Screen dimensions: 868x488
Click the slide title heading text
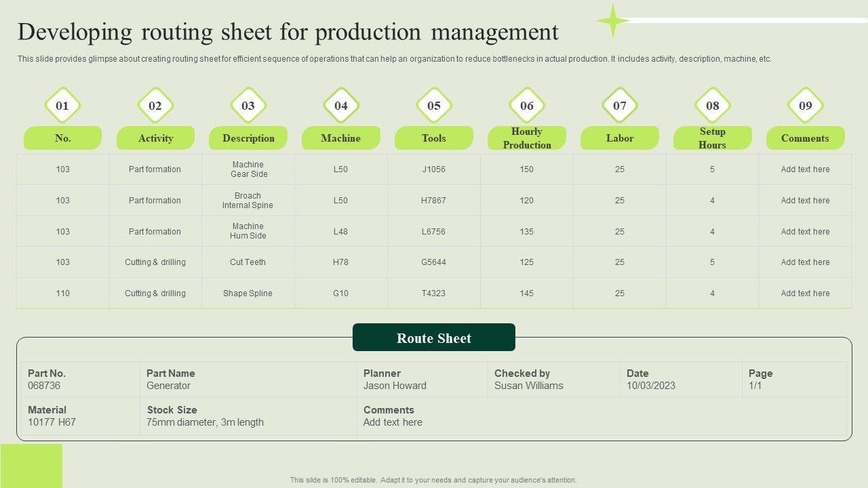click(288, 33)
